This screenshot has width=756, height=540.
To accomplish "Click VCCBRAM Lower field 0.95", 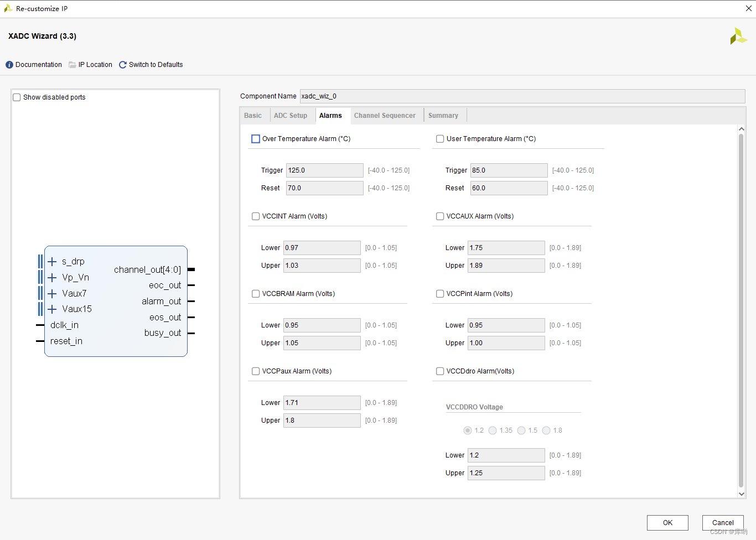I will 322,325.
